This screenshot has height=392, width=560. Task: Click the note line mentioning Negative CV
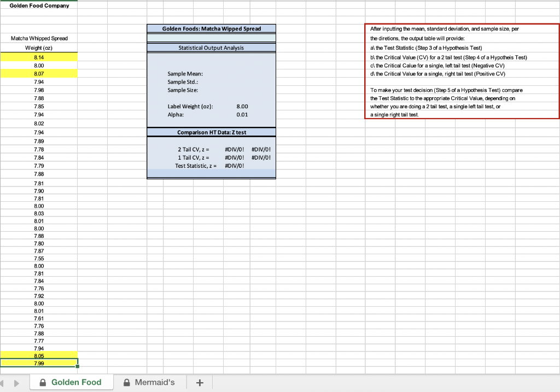437,66
